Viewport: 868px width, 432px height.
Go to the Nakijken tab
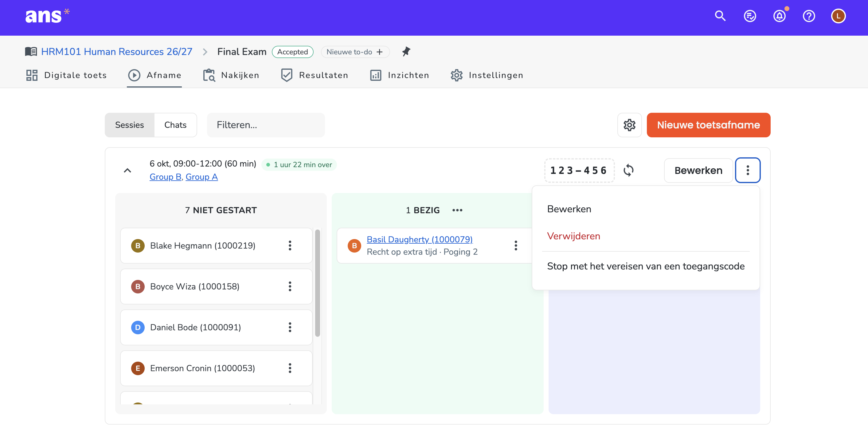tap(231, 75)
